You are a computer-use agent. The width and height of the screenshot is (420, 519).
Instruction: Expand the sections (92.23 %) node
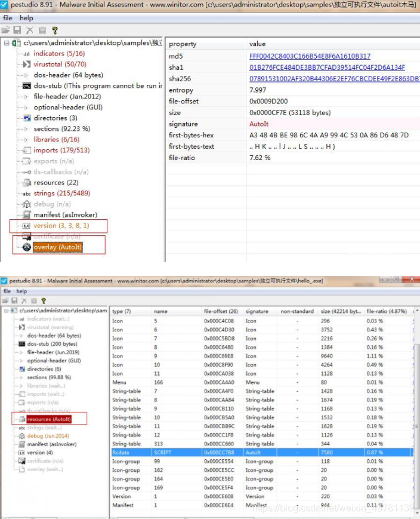click(26, 129)
